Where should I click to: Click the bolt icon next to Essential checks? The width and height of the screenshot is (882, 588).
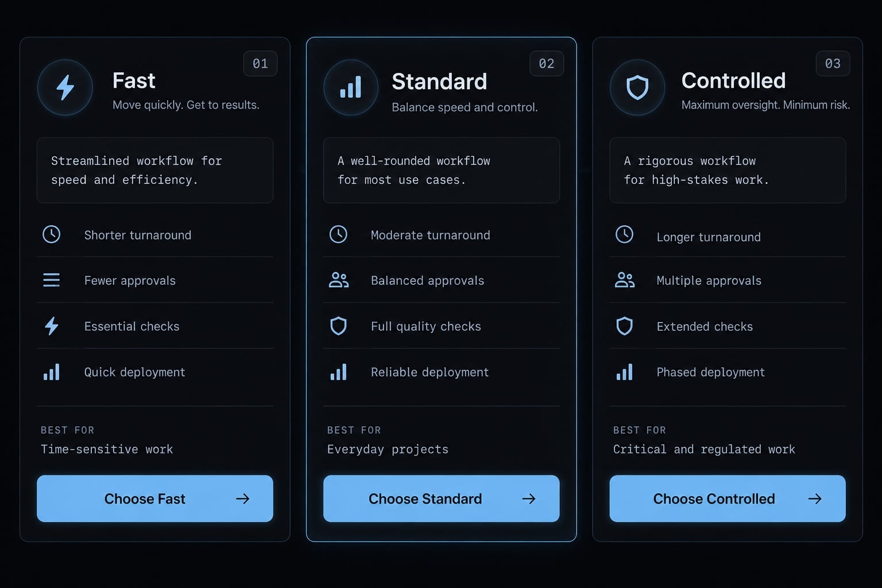pos(52,326)
